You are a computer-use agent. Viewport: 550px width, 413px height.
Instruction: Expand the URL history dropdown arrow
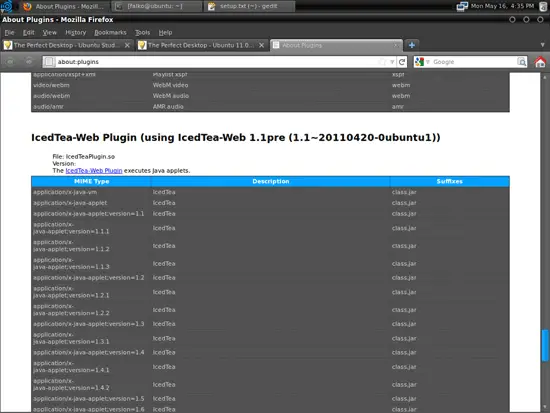pyautogui.click(x=392, y=62)
